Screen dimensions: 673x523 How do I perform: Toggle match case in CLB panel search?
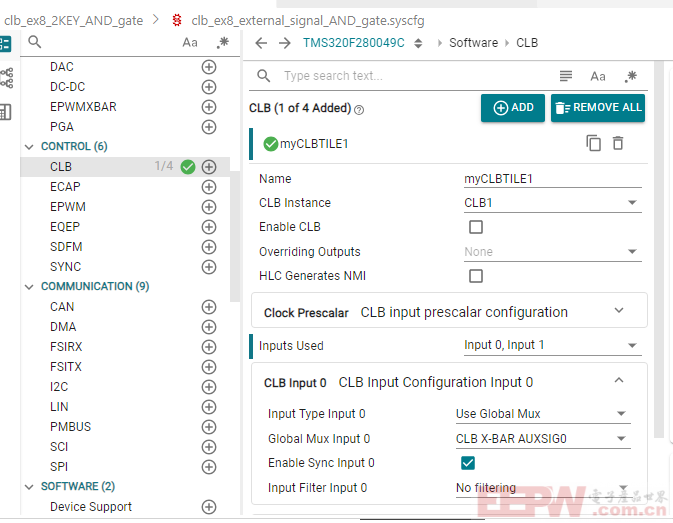point(597,76)
